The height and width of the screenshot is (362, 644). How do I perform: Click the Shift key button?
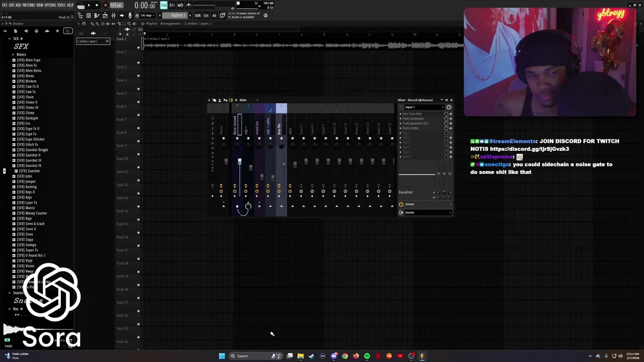click(198, 16)
